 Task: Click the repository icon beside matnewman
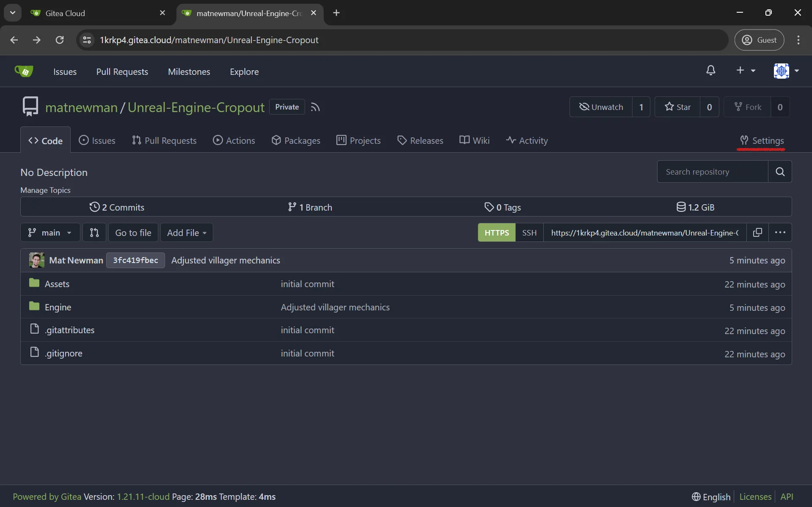(30, 107)
